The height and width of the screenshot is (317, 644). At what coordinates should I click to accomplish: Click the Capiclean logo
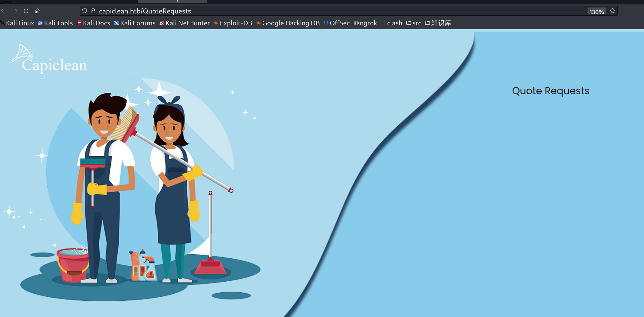50,59
